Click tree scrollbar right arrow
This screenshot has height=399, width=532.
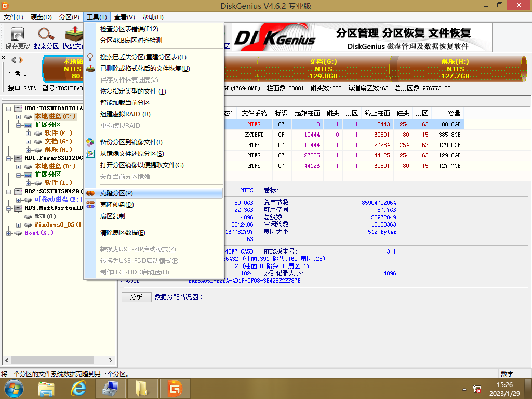point(110,360)
